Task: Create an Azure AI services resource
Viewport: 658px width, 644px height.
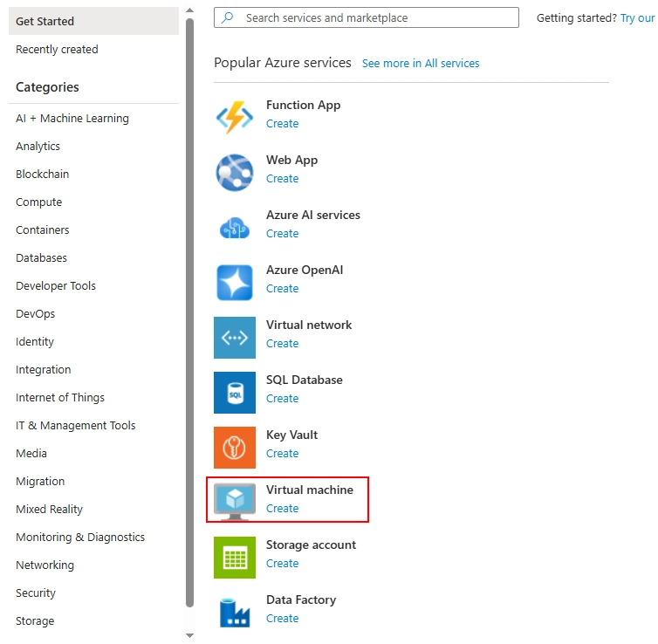Action: 283,233
